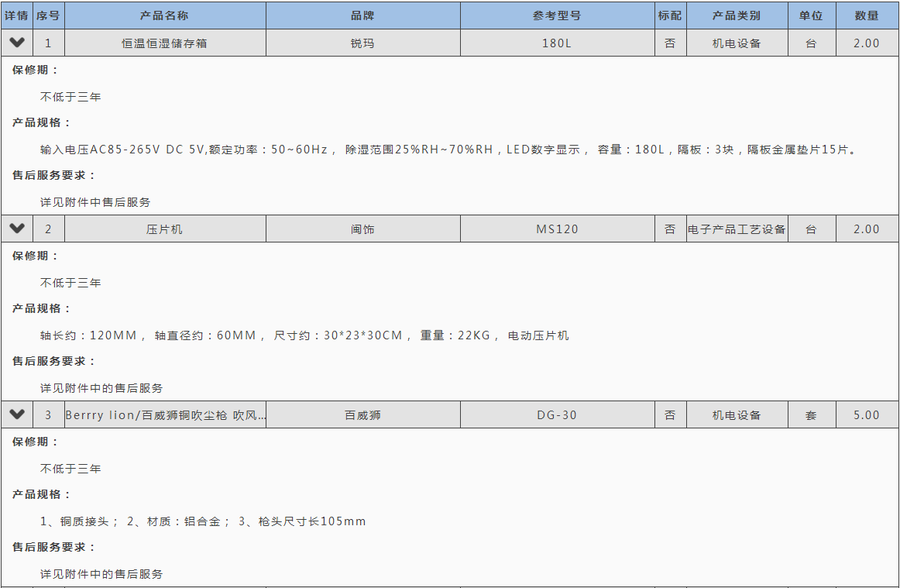Click the 单位 column header
The width and height of the screenshot is (900, 588).
click(x=811, y=15)
